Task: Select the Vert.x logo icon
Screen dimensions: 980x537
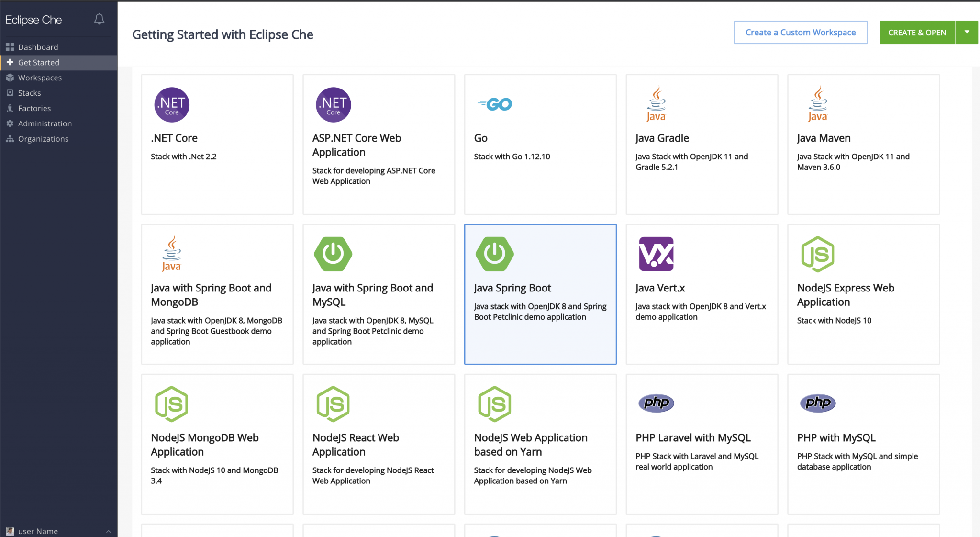Action: 656,254
